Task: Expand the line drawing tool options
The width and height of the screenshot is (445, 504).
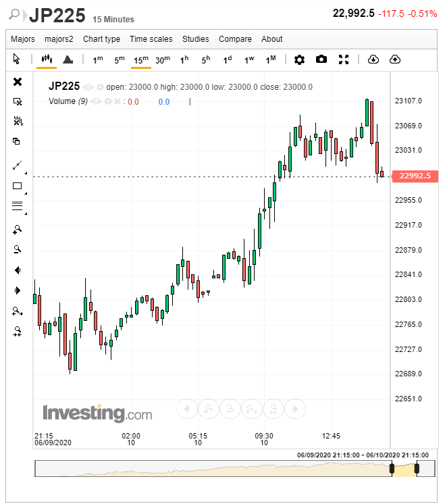Action: click(x=25, y=172)
